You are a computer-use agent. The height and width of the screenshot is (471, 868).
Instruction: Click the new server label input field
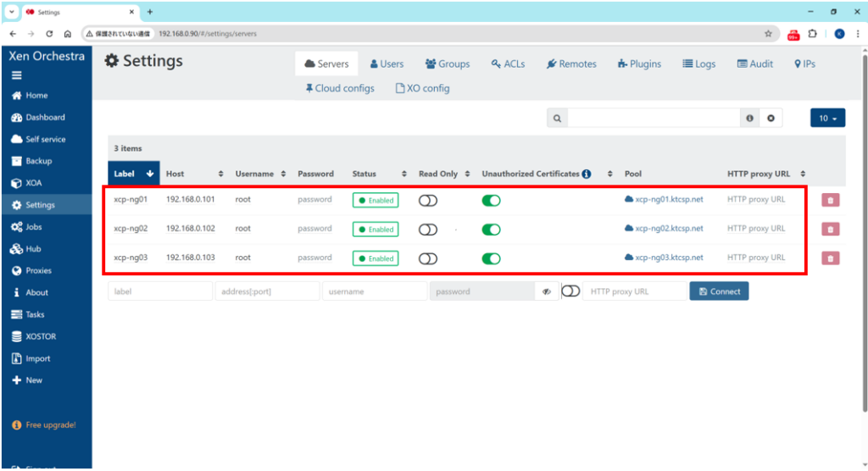pos(159,291)
